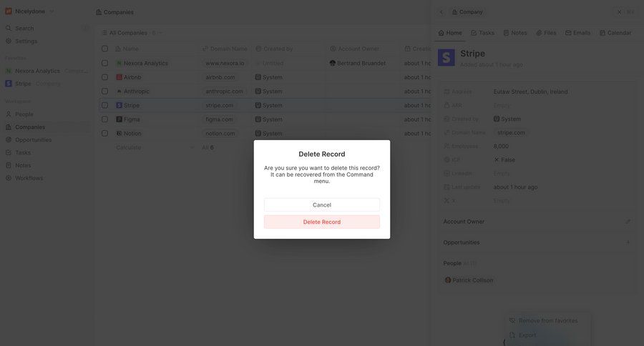Open Nexora Analytics favorite

(x=37, y=71)
